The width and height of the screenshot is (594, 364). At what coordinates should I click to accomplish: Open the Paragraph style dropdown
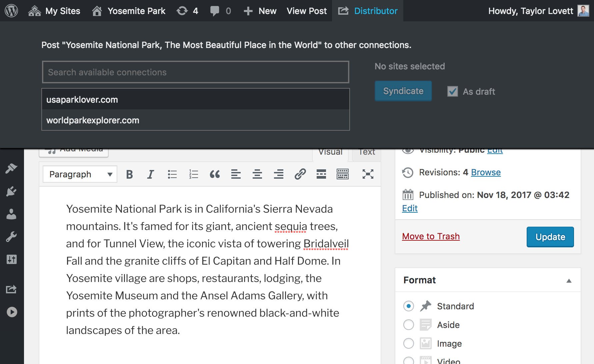point(80,174)
